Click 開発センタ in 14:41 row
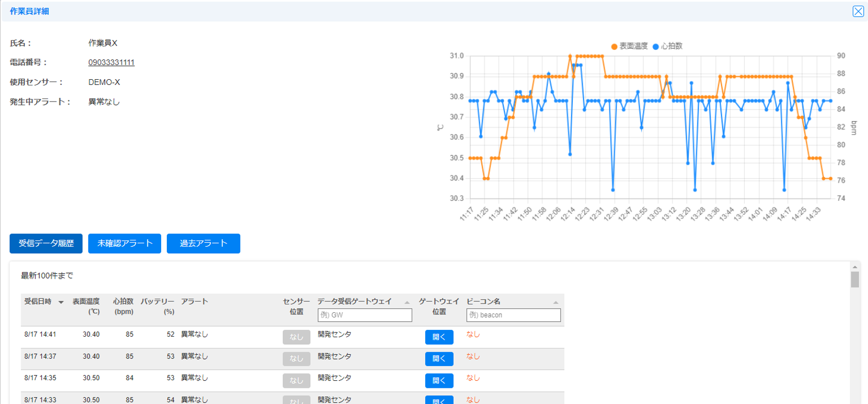Image resolution: width=868 pixels, height=404 pixels. pyautogui.click(x=335, y=335)
